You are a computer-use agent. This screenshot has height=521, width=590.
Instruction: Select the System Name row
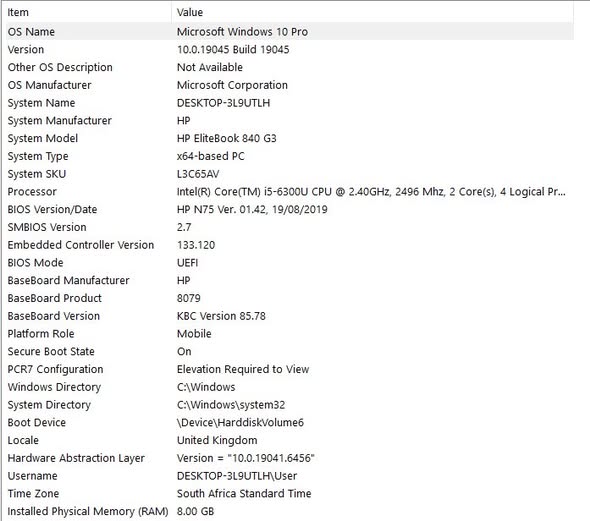[290, 103]
